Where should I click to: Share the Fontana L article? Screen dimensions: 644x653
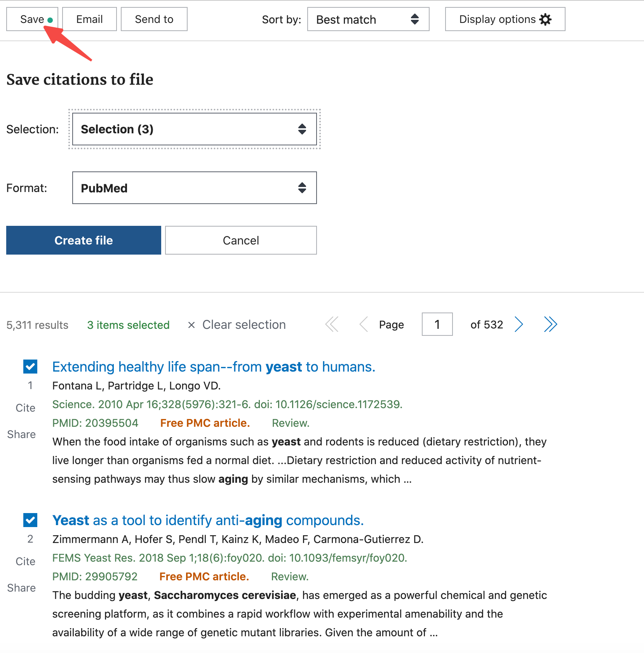point(21,434)
